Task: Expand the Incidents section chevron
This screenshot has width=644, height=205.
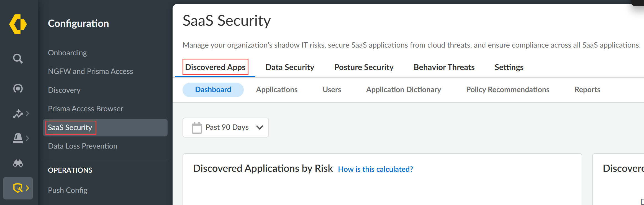Action: click(x=28, y=138)
